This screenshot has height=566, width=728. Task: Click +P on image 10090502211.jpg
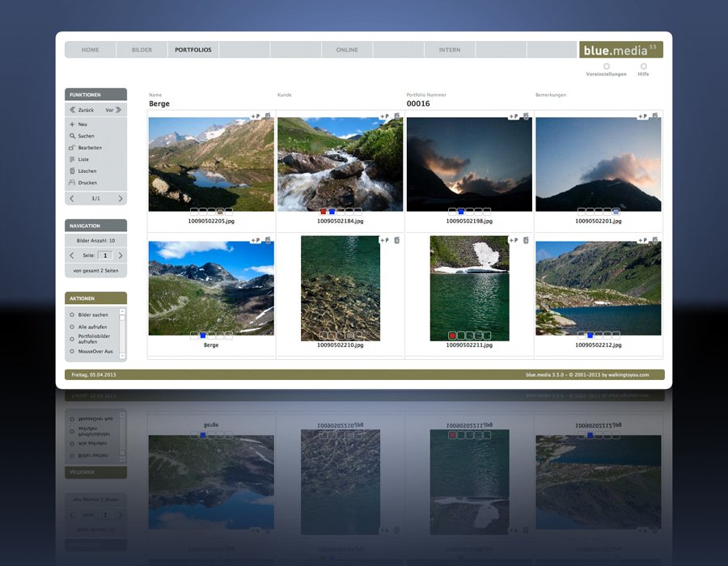click(514, 240)
